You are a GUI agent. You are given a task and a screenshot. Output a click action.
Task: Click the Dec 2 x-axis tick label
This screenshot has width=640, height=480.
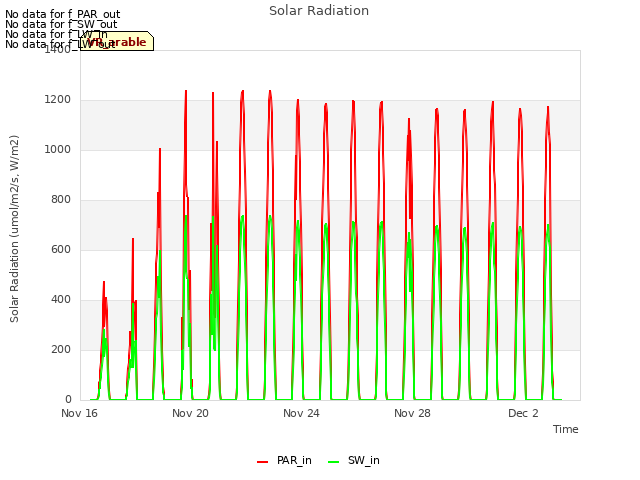(523, 413)
